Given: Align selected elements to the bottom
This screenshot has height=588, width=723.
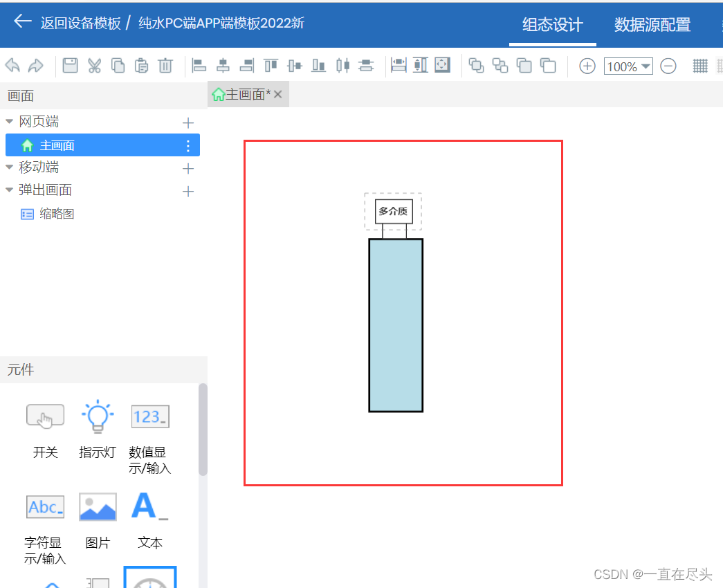Looking at the screenshot, I should (x=319, y=66).
